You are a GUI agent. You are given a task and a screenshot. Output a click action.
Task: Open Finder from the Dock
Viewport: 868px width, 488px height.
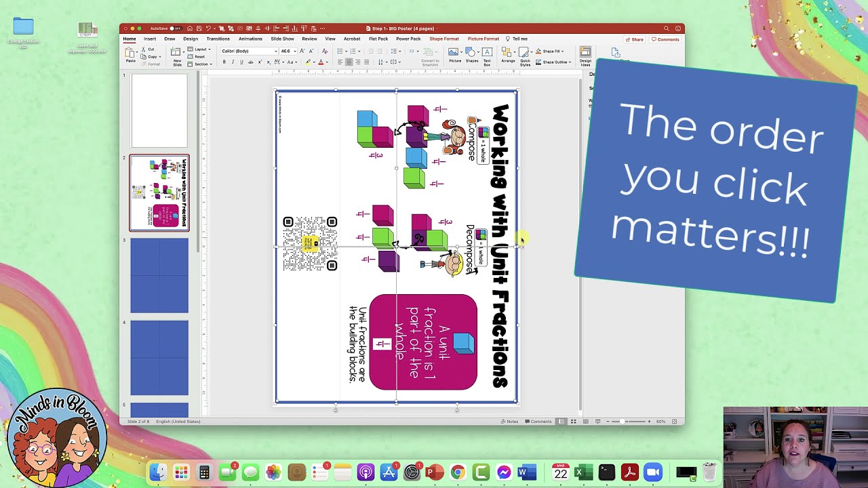(x=158, y=472)
